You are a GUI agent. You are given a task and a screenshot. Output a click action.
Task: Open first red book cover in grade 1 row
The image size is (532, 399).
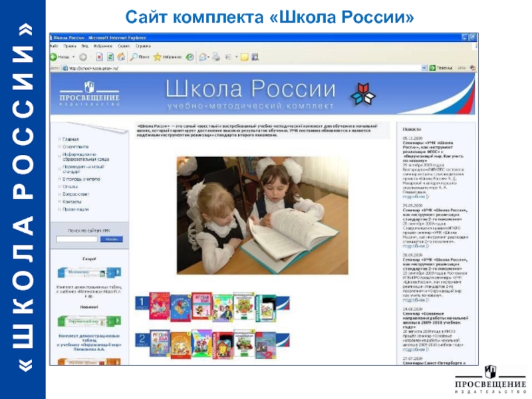click(160, 307)
